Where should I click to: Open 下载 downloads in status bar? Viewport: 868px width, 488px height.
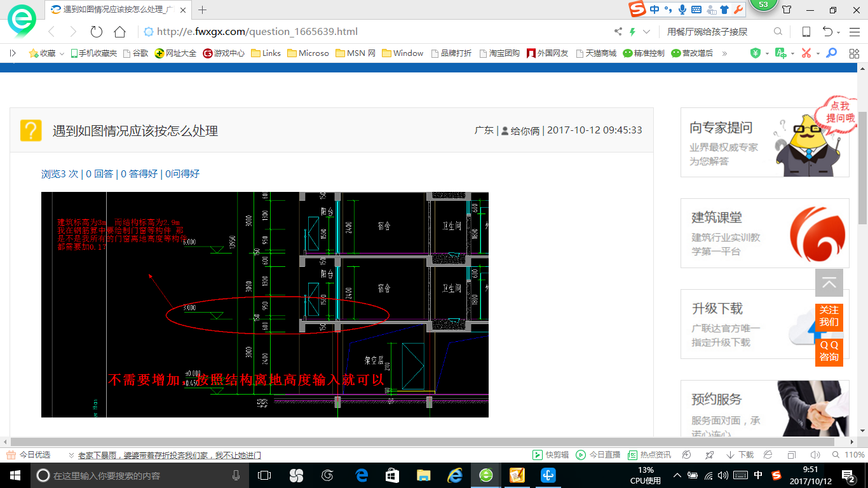[x=739, y=455]
